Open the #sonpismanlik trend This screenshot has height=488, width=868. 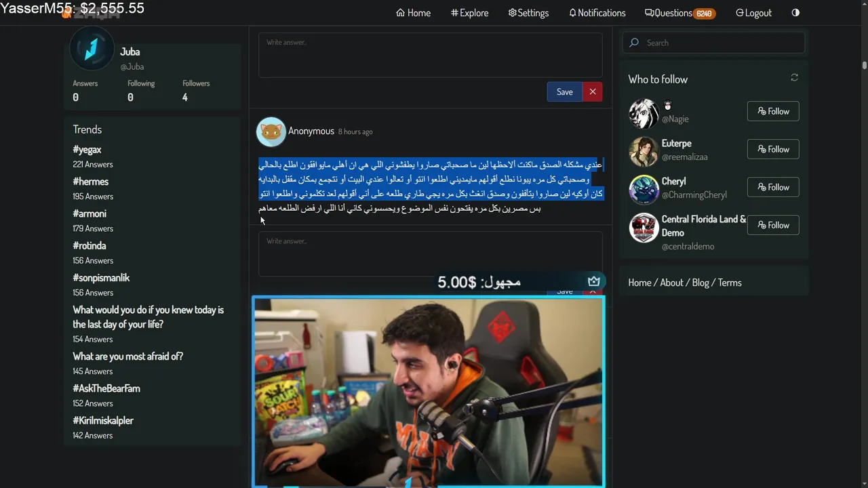click(x=101, y=278)
